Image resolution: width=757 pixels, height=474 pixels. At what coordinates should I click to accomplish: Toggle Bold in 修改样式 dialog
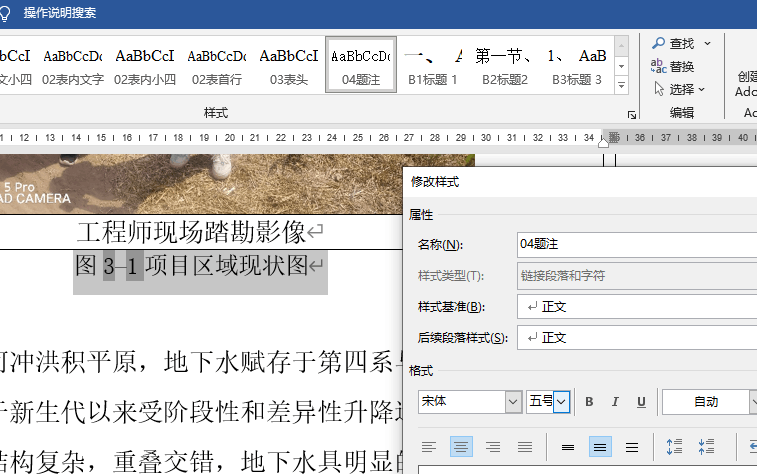click(x=589, y=402)
